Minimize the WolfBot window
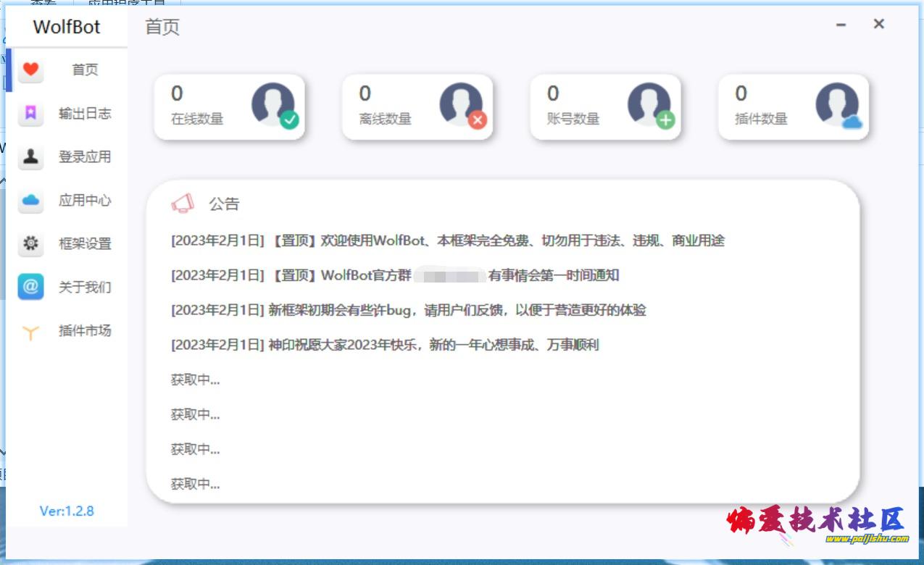This screenshot has height=565, width=924. point(841,25)
